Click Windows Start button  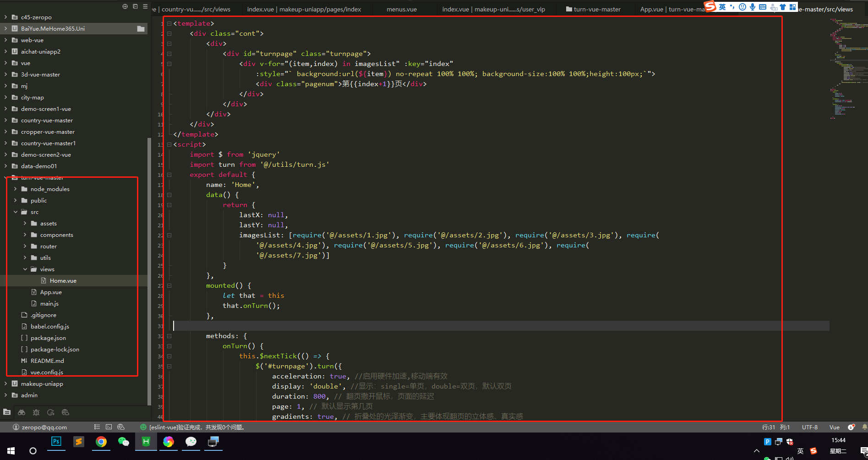click(11, 450)
